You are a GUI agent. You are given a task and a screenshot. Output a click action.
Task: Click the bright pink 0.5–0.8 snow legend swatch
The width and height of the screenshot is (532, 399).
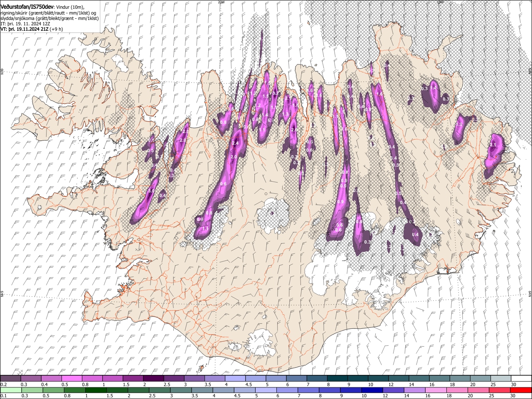(72, 378)
